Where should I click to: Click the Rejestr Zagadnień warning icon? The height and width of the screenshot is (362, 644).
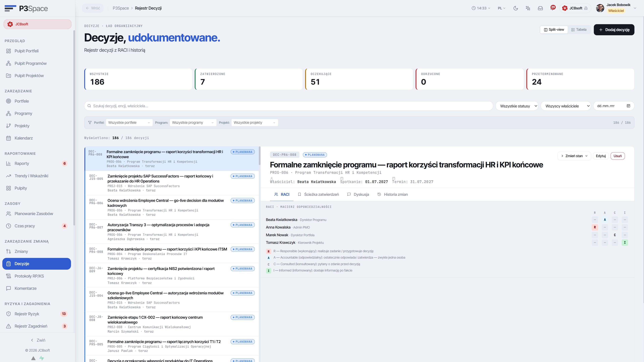click(x=9, y=326)
